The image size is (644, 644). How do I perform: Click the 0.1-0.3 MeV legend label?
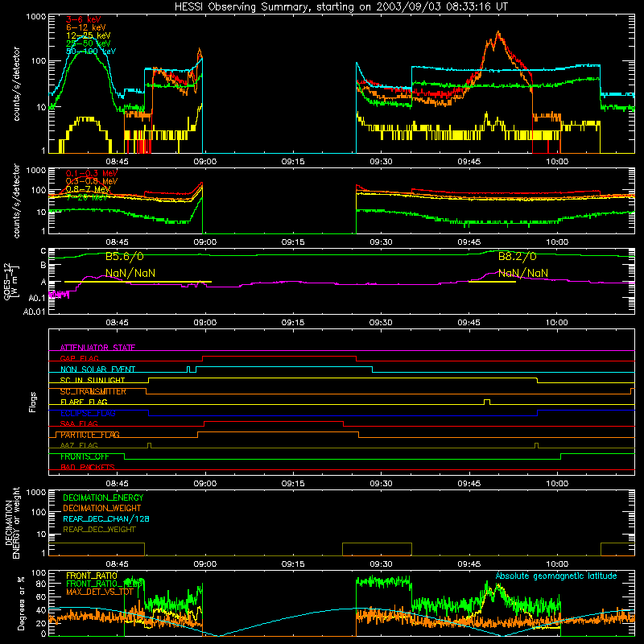(x=92, y=173)
